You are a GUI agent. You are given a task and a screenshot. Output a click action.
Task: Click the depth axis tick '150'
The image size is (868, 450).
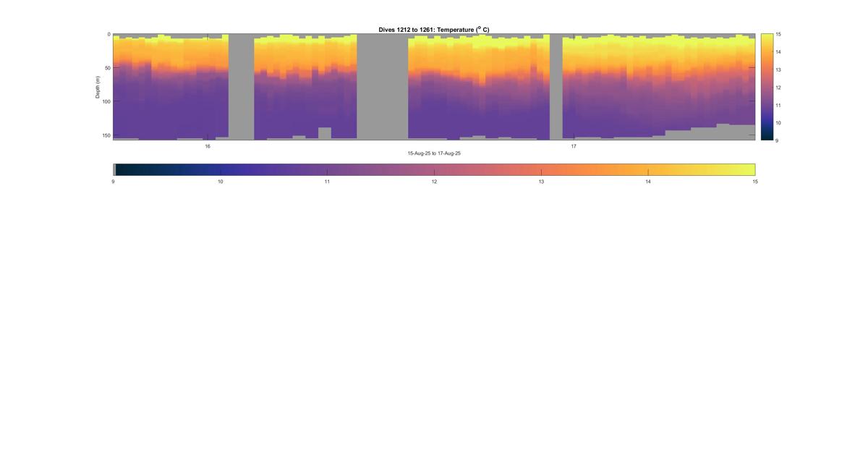pos(106,135)
